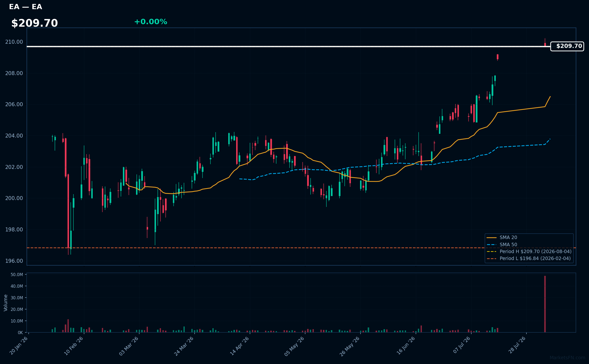Click the 204.00 price axis label
Viewport: 589px width, 364px height.
[14, 136]
